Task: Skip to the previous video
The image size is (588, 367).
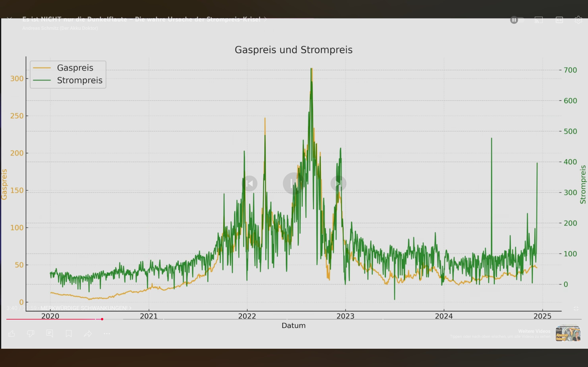Action: pos(250,183)
